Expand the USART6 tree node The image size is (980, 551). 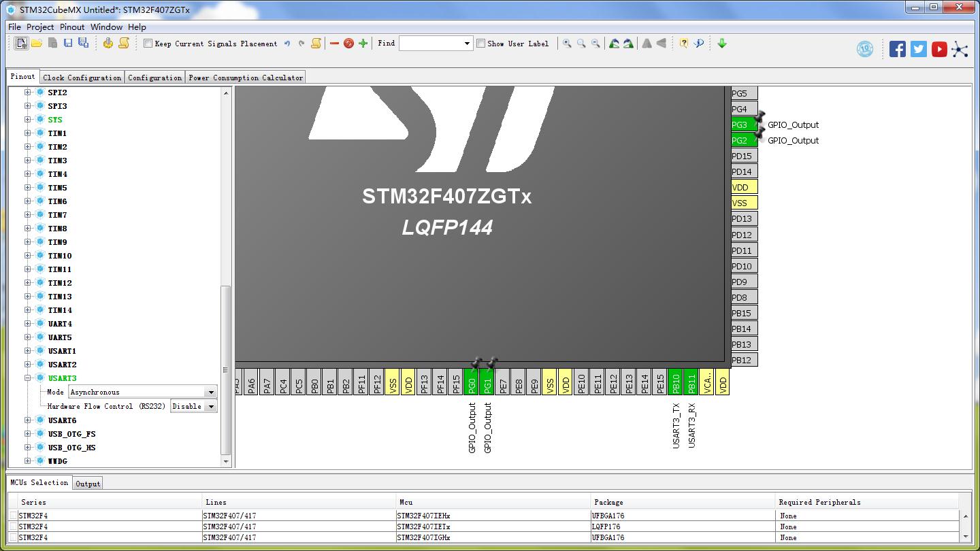(28, 420)
